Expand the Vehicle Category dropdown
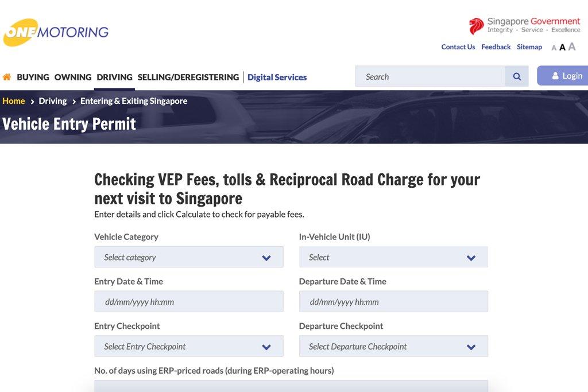 coord(188,257)
